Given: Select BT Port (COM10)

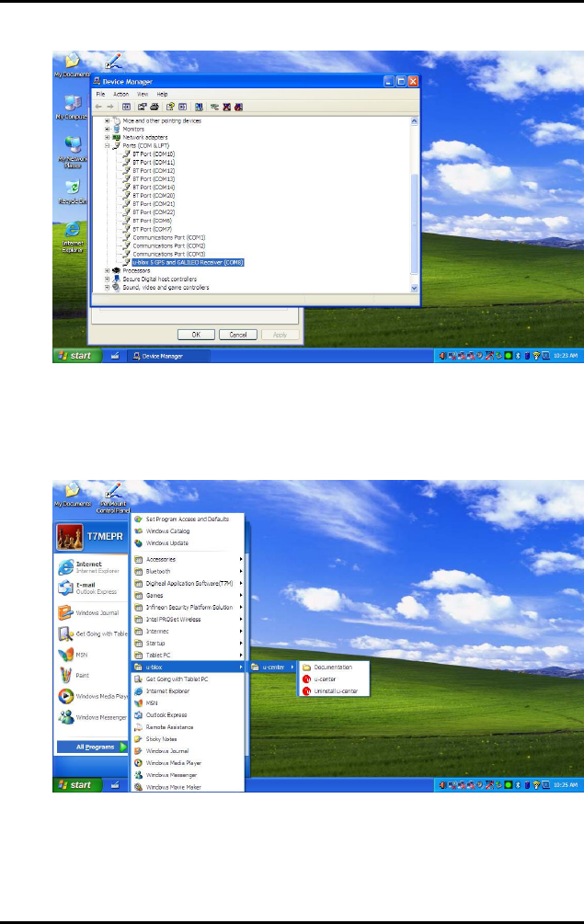Looking at the screenshot, I should tap(154, 154).
